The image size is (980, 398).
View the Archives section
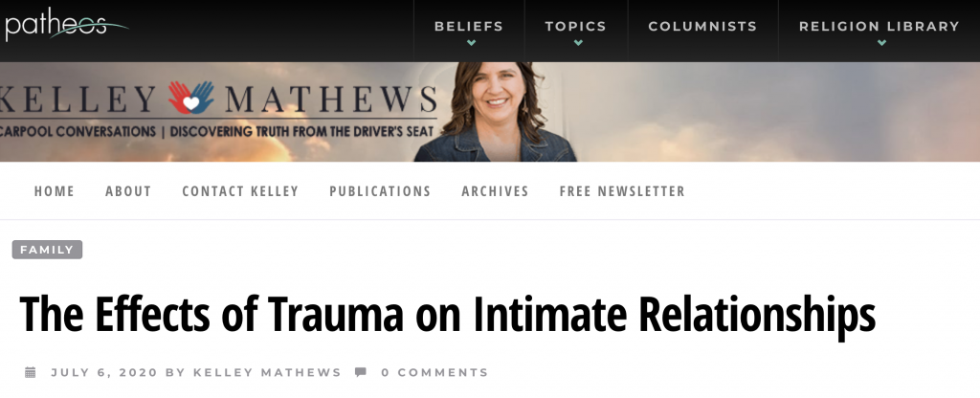point(495,191)
